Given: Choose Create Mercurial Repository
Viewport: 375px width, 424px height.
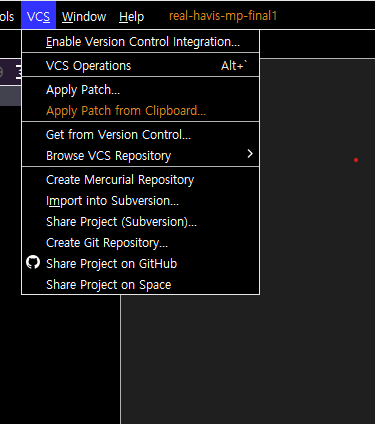Looking at the screenshot, I should pyautogui.click(x=140, y=180).
